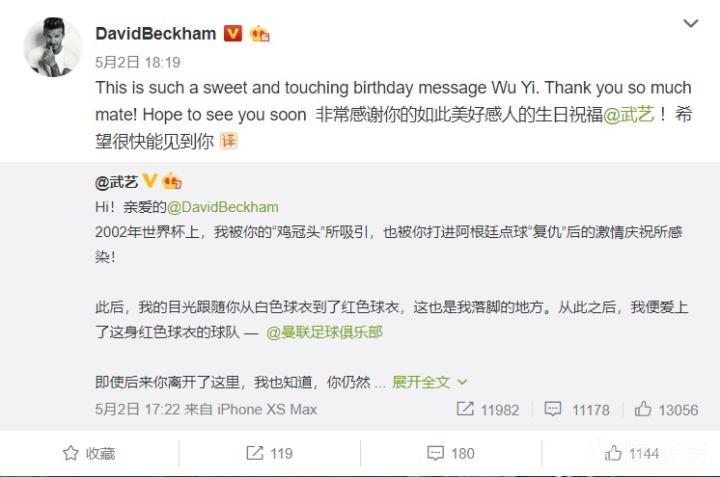This screenshot has width=720, height=477.
Task: Repost this post showing 119 reposts
Action: click(270, 453)
